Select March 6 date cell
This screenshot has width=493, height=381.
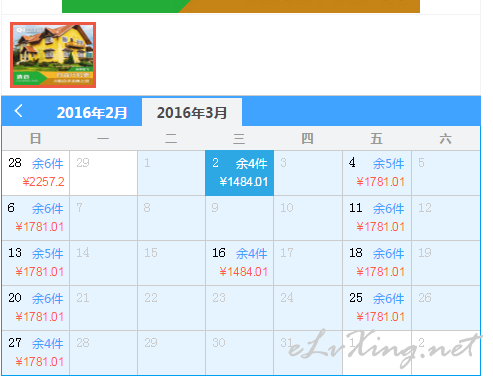[x=36, y=218]
